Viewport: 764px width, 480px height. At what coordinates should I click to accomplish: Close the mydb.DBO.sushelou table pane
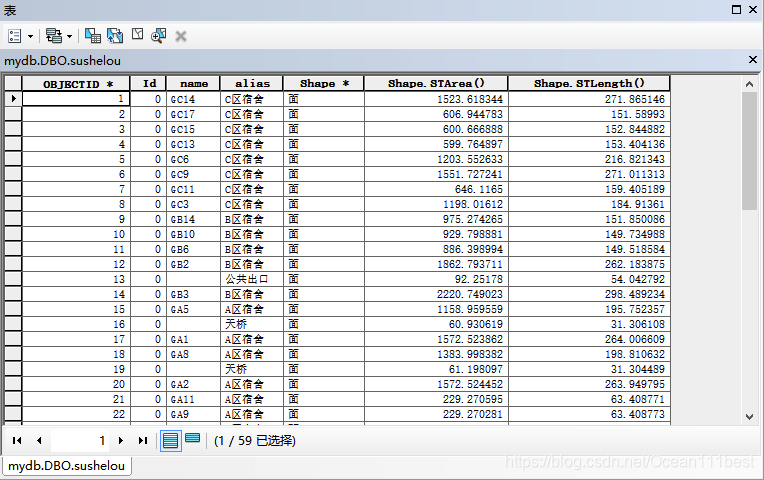click(x=753, y=59)
